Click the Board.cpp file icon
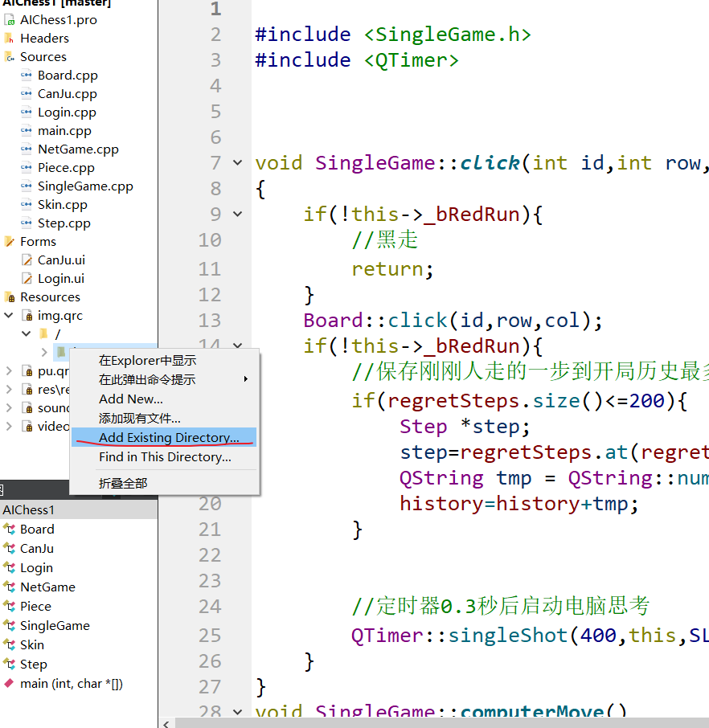 27,76
